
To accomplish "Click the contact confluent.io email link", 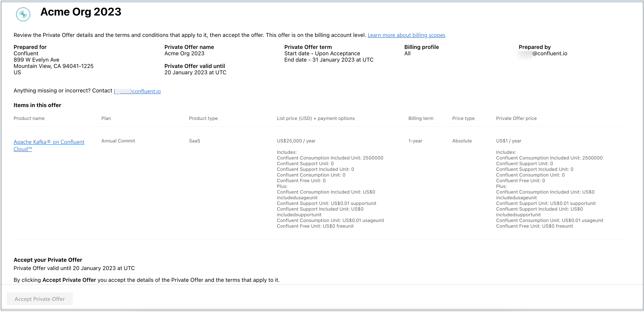I will coord(137,91).
